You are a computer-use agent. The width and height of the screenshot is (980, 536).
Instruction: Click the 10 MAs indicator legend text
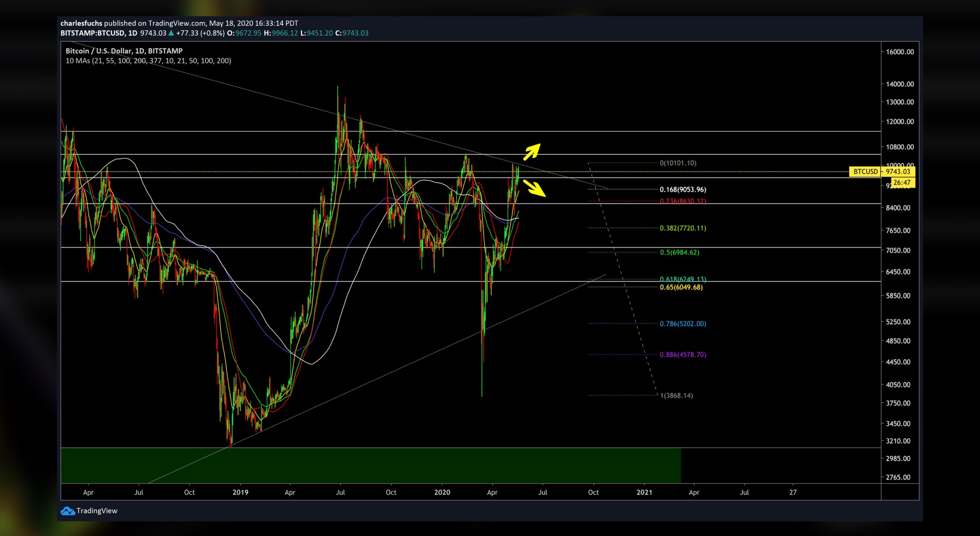click(148, 61)
